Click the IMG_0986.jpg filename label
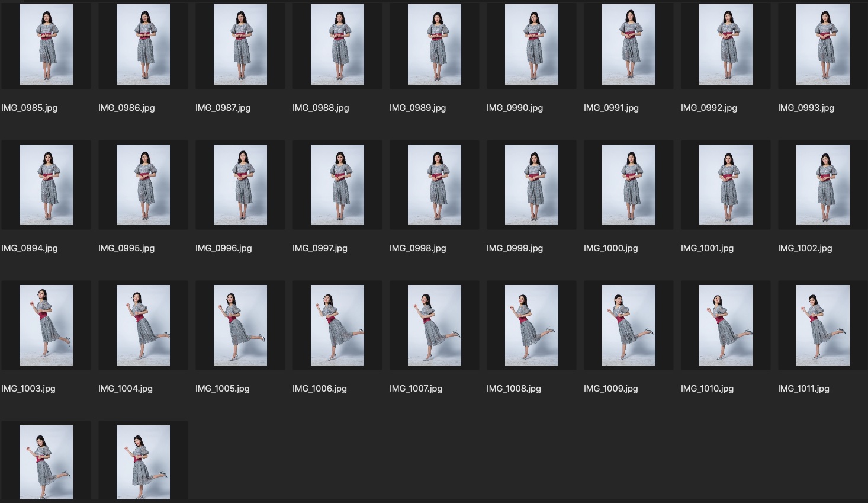The image size is (868, 503). (127, 108)
